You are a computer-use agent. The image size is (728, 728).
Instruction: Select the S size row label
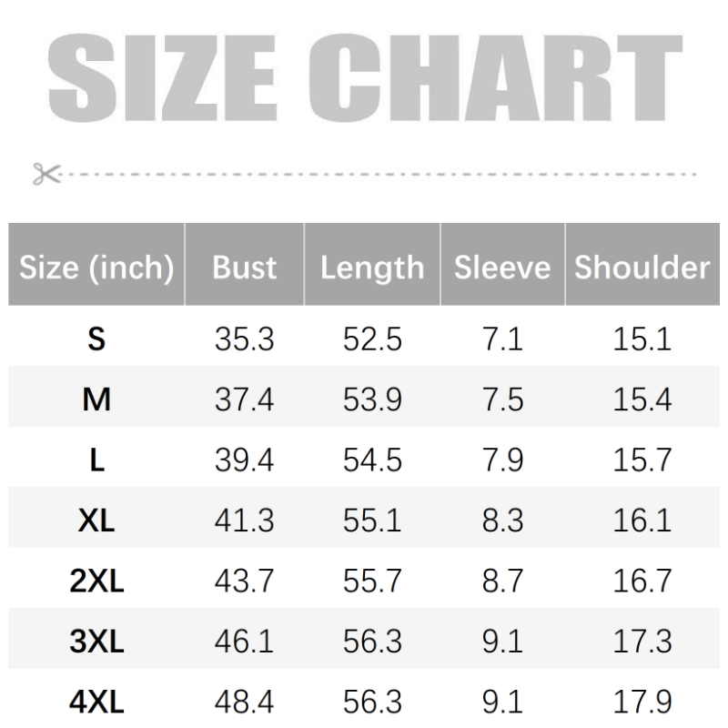tap(96, 339)
